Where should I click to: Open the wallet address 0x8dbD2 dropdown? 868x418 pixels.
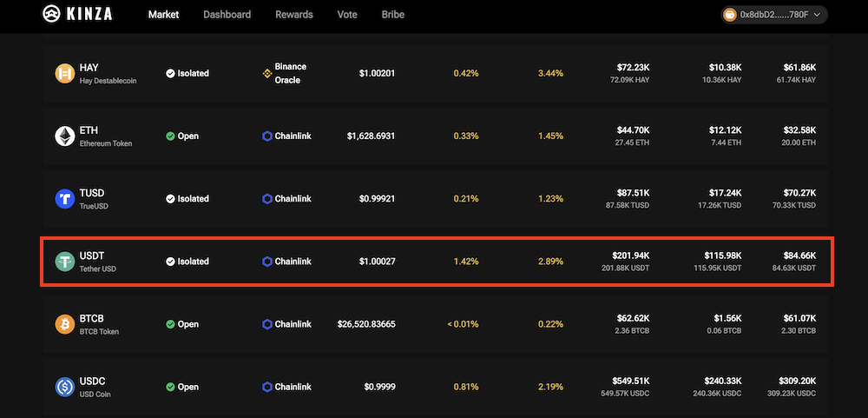774,15
